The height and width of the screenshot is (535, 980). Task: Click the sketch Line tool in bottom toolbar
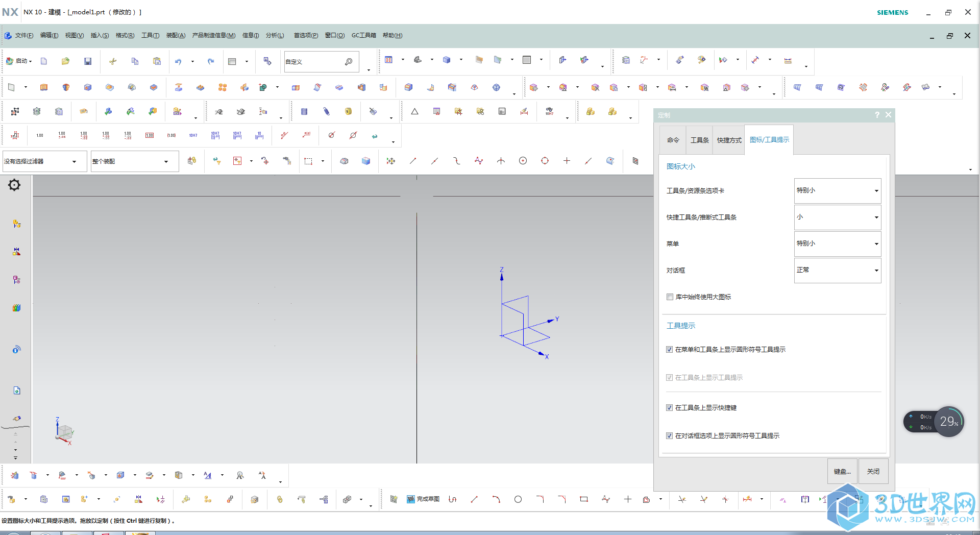pyautogui.click(x=474, y=499)
